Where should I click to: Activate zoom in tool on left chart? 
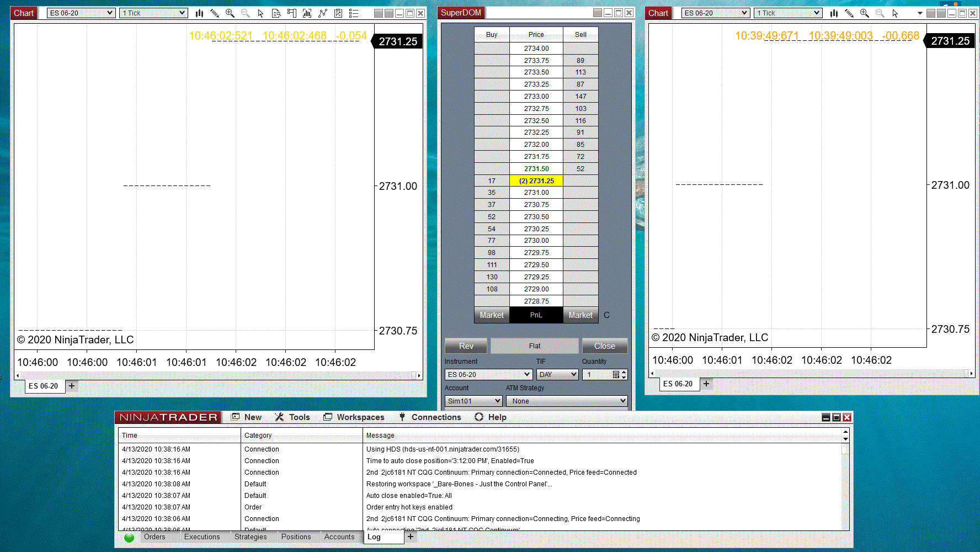pos(230,13)
